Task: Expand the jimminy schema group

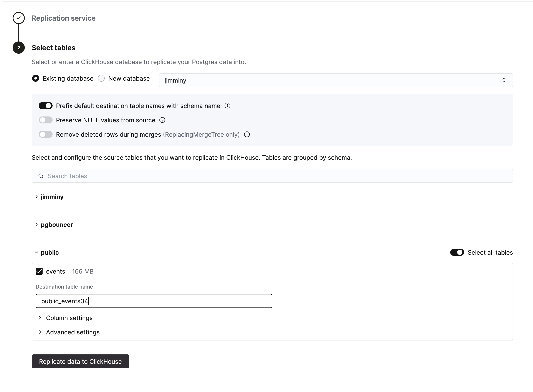Action: point(36,197)
